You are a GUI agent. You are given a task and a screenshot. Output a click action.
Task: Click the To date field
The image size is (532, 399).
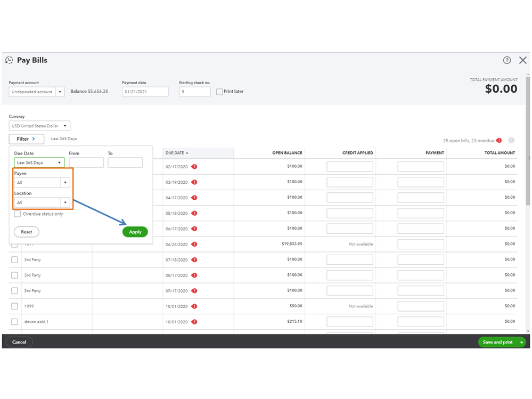(125, 162)
